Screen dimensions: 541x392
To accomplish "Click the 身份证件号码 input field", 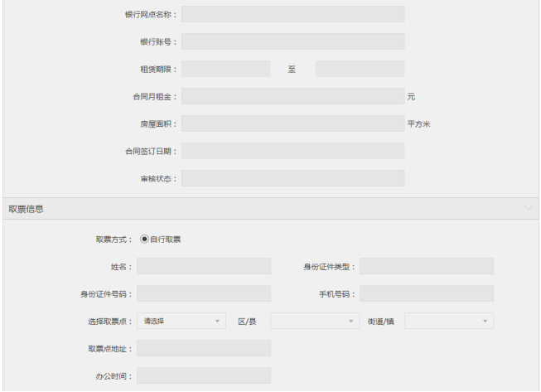I will pyautogui.click(x=204, y=293).
